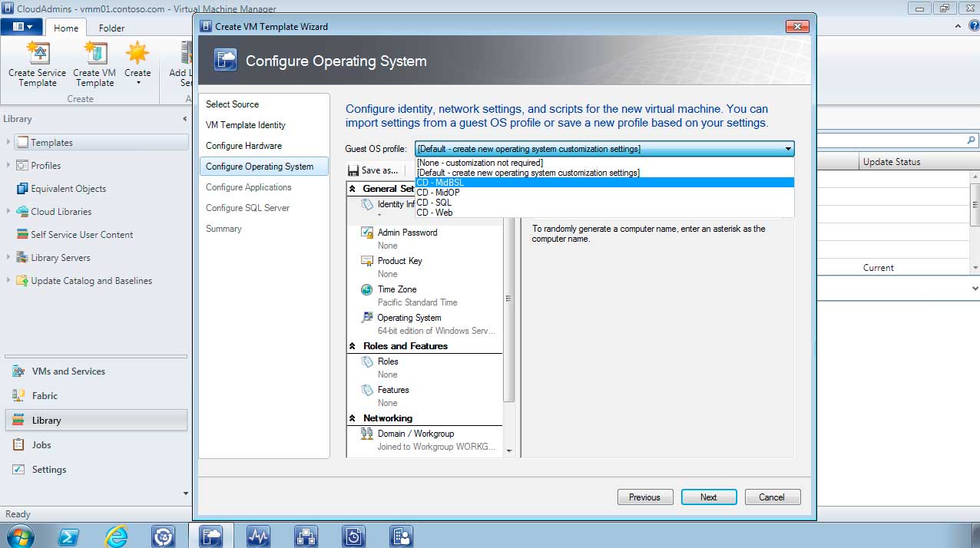
Task: Choose None - customization not required option
Action: click(604, 163)
